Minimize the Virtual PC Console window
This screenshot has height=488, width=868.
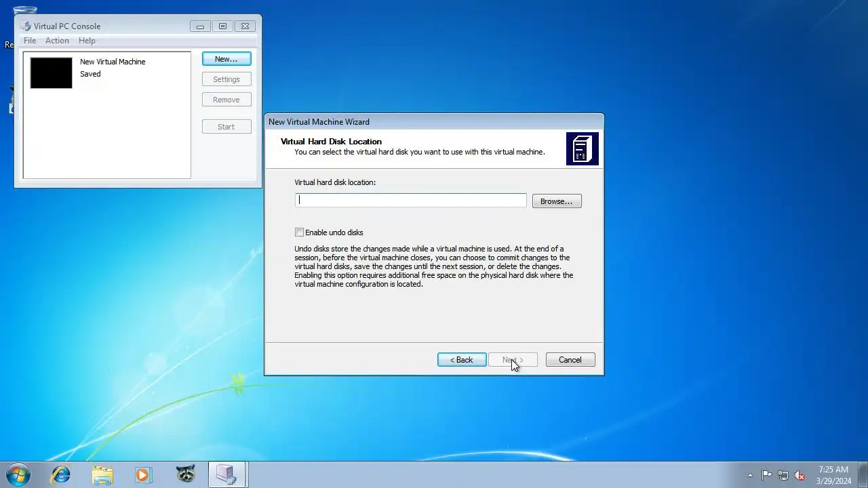[x=200, y=26]
